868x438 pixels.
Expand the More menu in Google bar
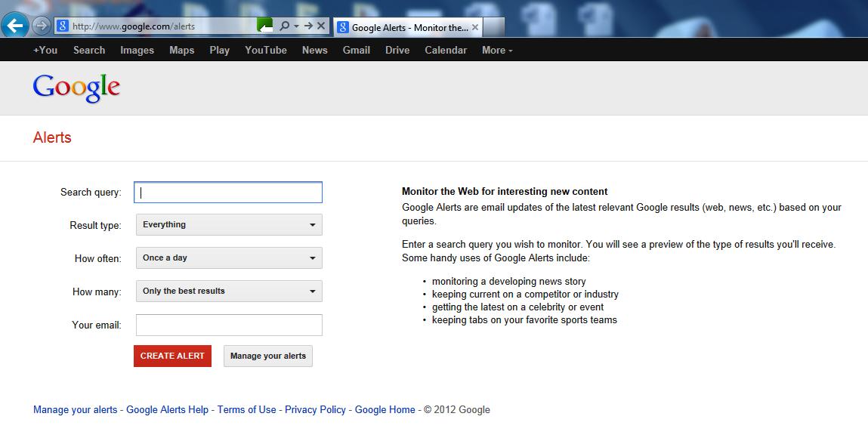click(497, 50)
